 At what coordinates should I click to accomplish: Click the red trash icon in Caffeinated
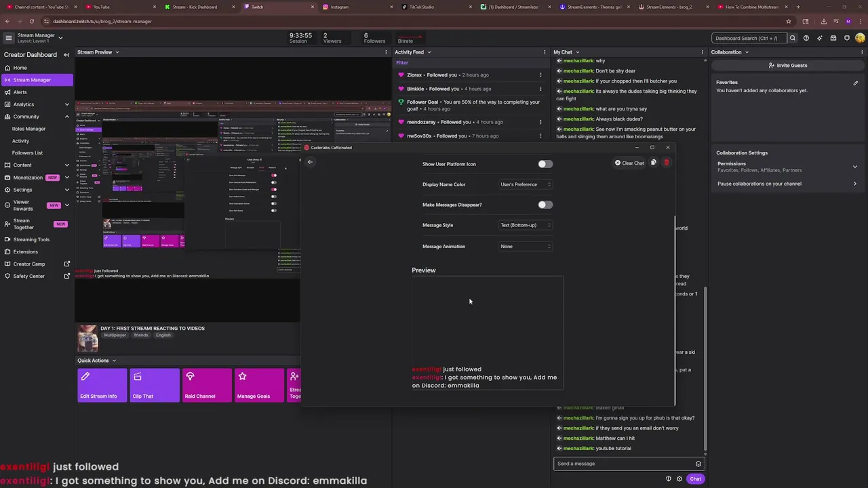(x=667, y=163)
